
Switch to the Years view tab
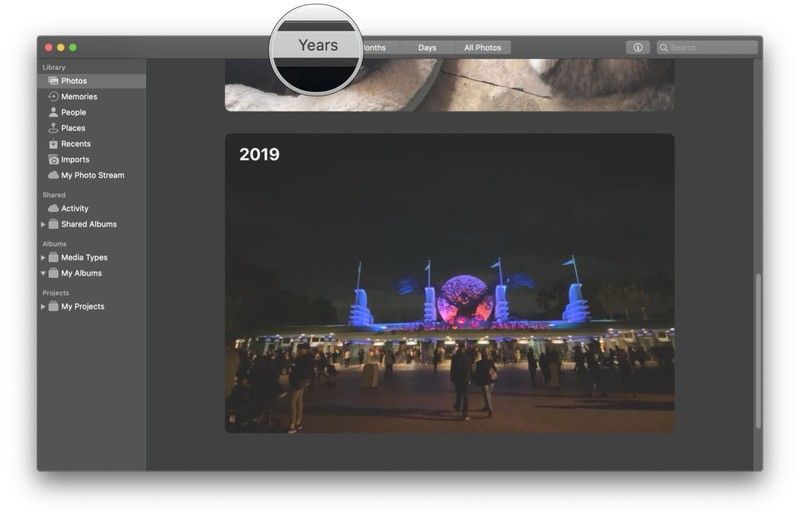click(318, 46)
